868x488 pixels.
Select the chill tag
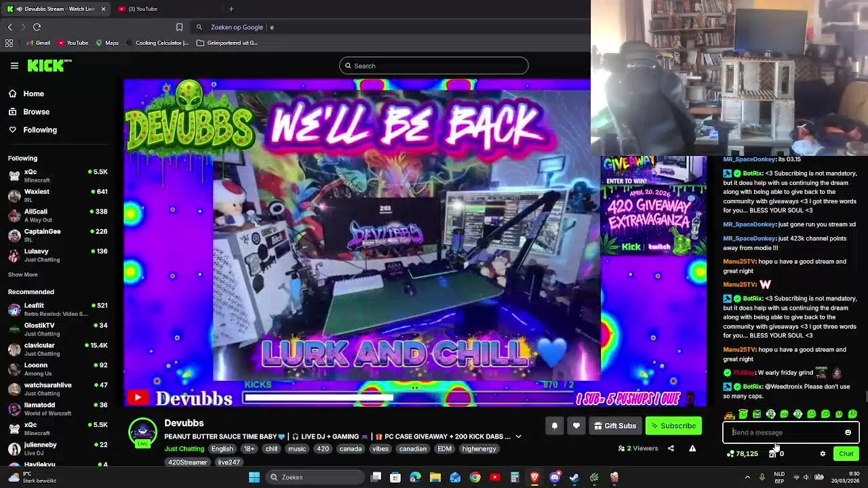tap(271, 449)
